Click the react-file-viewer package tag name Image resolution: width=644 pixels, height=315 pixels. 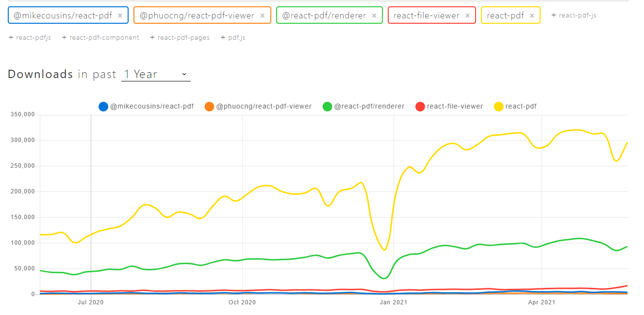426,16
